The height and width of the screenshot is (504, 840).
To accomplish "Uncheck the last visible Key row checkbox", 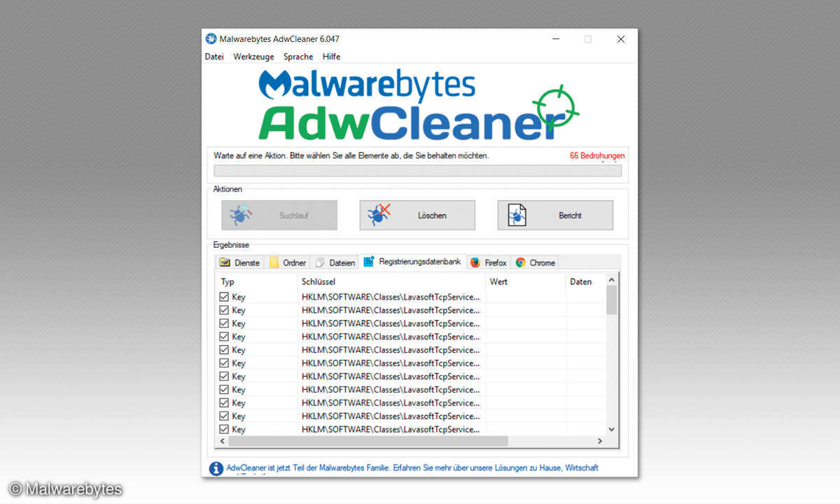I will pos(224,429).
